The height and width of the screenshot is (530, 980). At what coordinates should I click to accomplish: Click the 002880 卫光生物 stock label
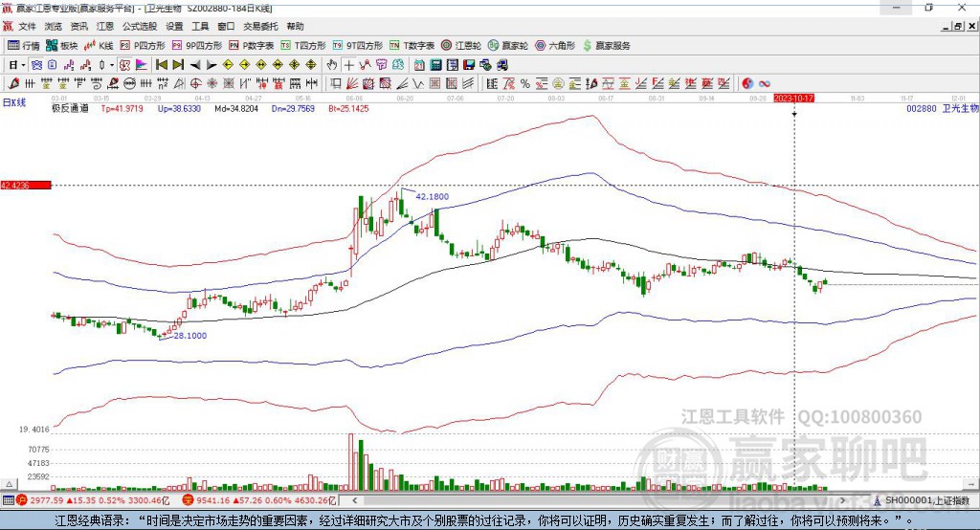coord(942,109)
